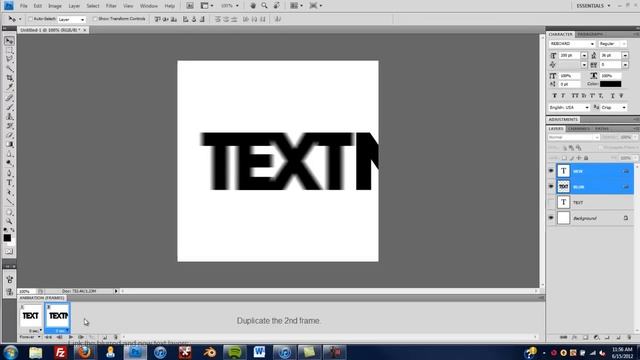Enable the Auto-Select checkbox
Viewport: 640px width, 360px height.
pyautogui.click(x=30, y=19)
